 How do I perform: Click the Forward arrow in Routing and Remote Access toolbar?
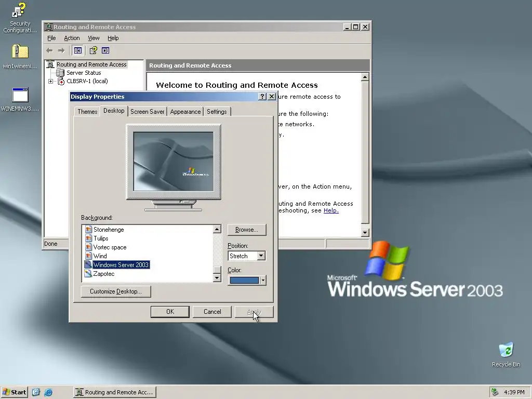(61, 50)
